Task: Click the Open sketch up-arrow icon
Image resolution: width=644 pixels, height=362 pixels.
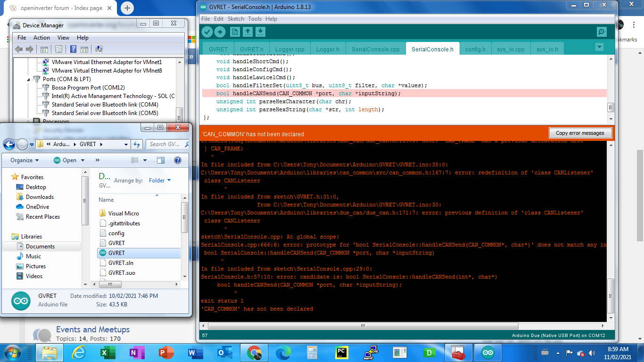Action: [x=248, y=32]
